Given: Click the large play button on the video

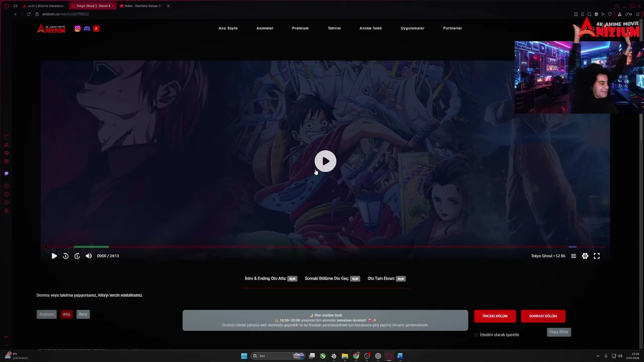Looking at the screenshot, I should point(326,161).
